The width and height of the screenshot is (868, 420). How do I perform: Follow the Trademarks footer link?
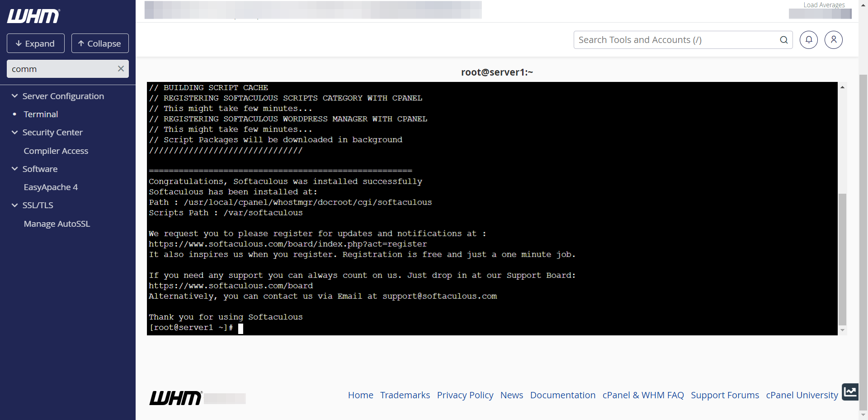click(x=405, y=395)
